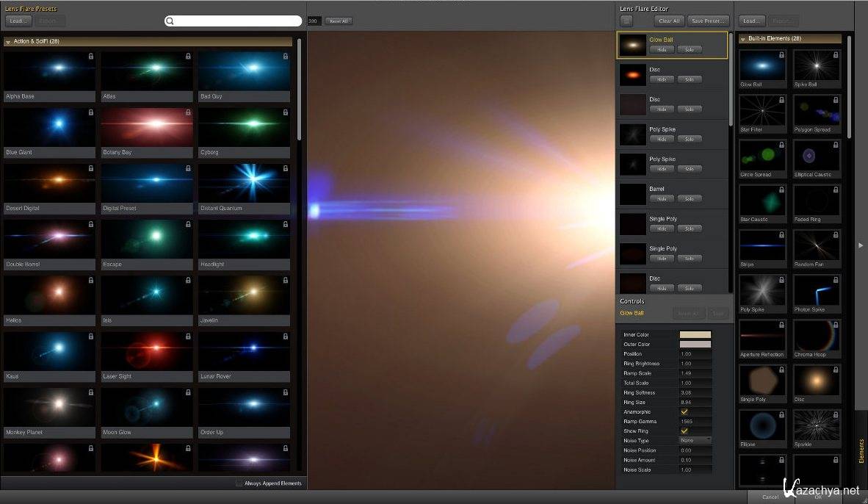This screenshot has width=868, height=504.
Task: Uncheck the Show Ring option
Action: 684,431
